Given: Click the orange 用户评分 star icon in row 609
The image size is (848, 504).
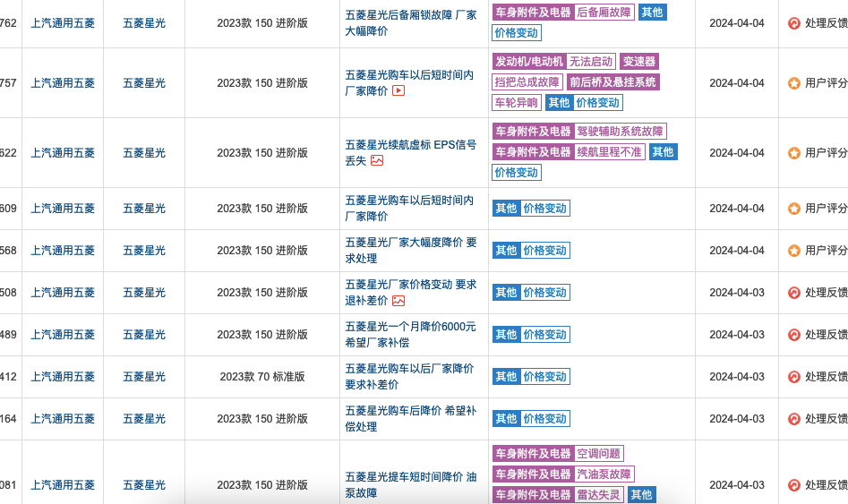Looking at the screenshot, I should [x=794, y=209].
